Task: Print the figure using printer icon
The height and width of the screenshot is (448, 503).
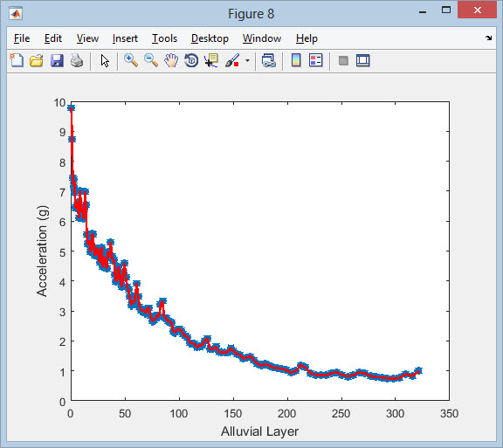Action: tap(77, 60)
